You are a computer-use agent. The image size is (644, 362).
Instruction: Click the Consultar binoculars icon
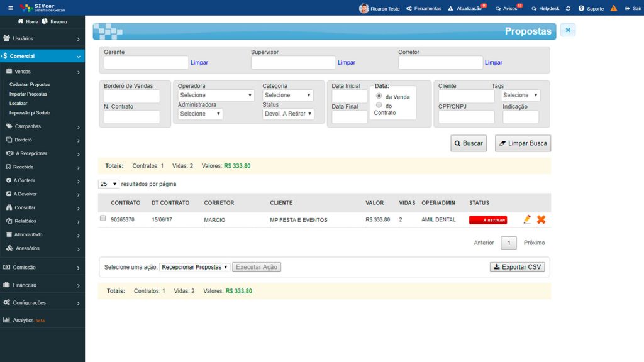(9, 207)
